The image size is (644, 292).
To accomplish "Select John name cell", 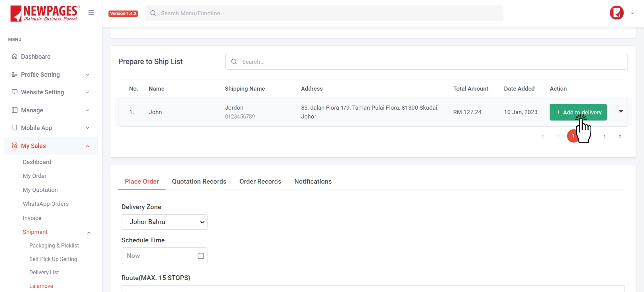I will tap(155, 112).
